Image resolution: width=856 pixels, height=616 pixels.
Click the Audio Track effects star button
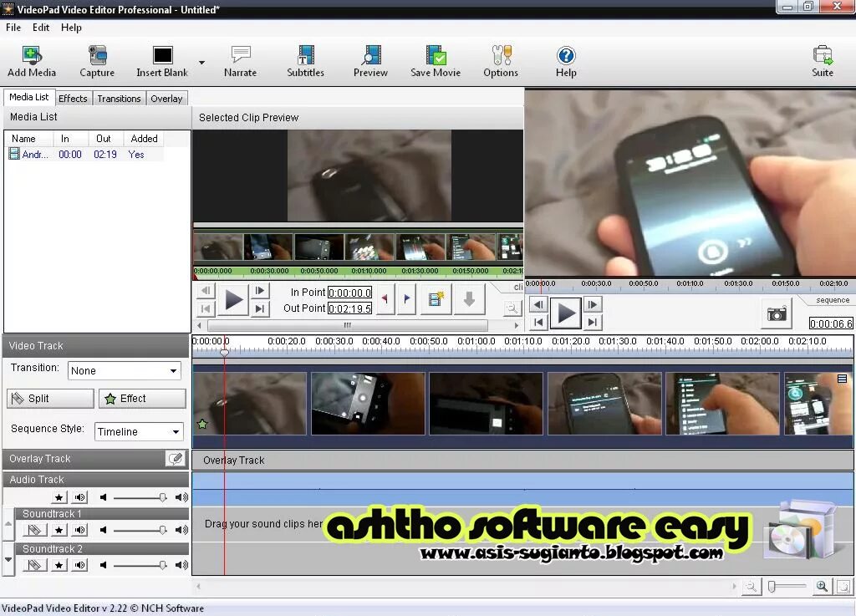pyautogui.click(x=59, y=497)
